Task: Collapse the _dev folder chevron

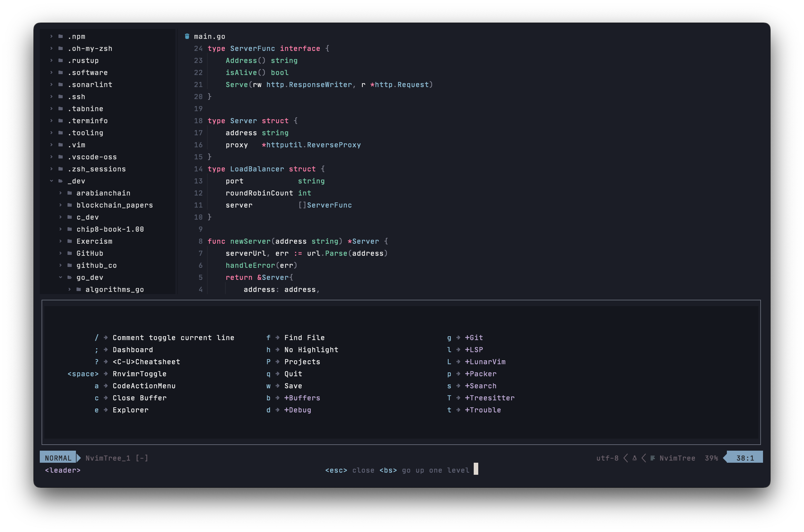Action: (52, 181)
